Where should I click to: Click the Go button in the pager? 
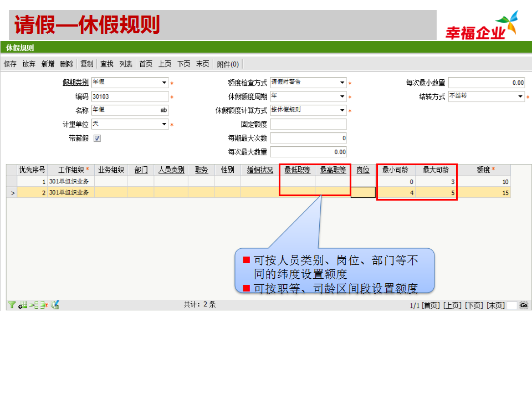524,305
